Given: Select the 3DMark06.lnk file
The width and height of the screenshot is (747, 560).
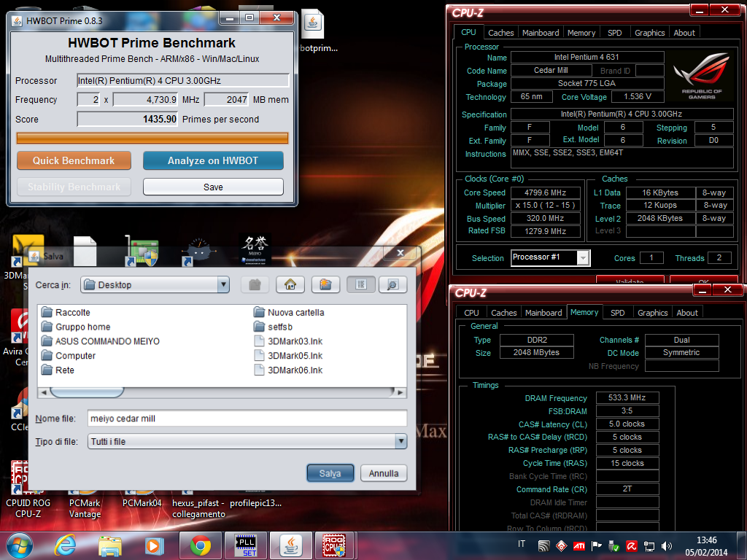Looking at the screenshot, I should 288,370.
